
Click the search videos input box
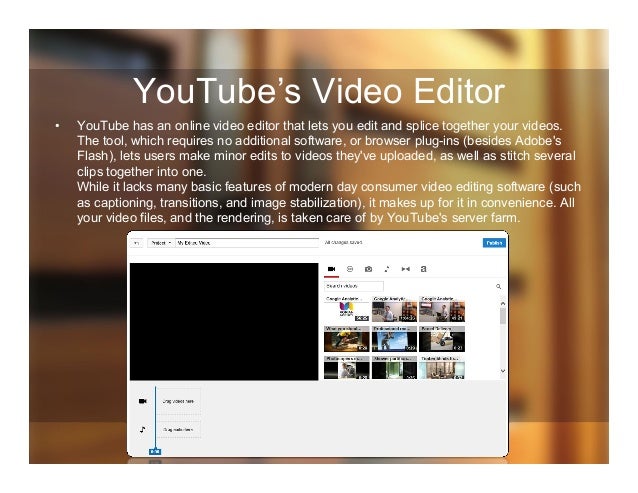pos(354,286)
